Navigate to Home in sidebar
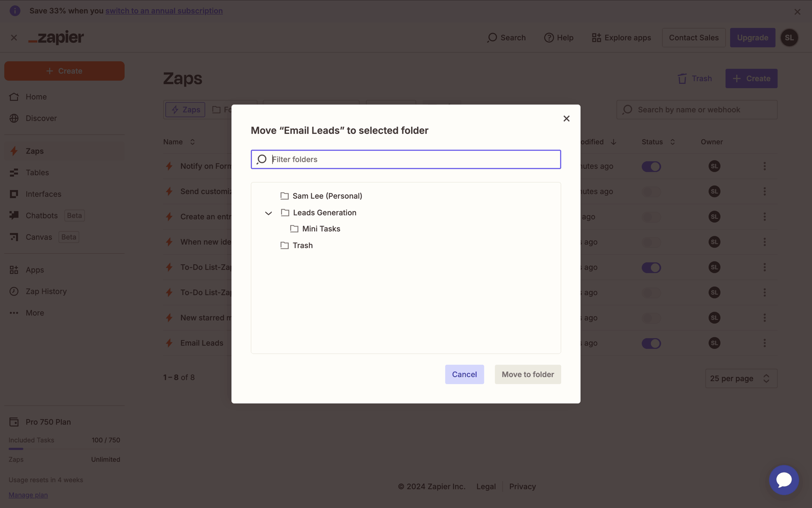812x508 pixels. tap(64, 97)
